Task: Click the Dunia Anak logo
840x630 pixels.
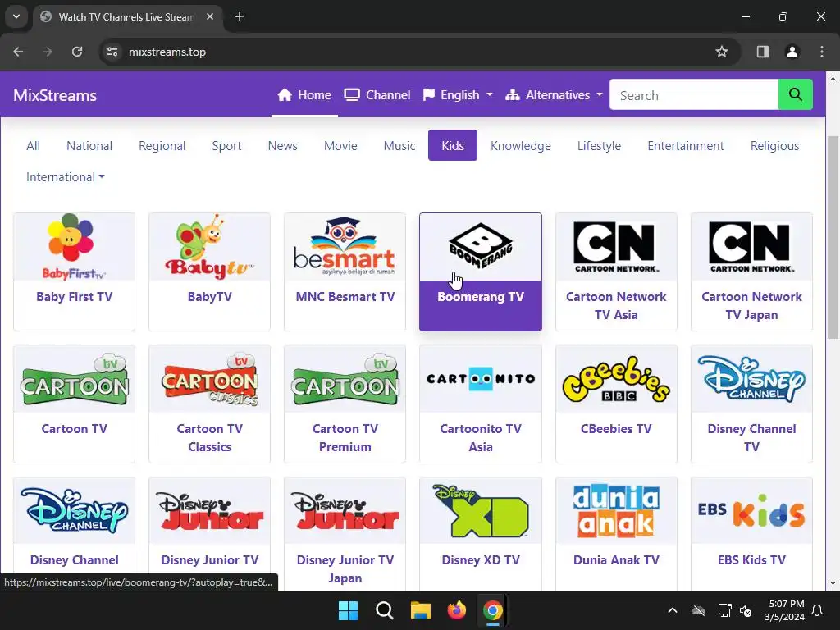Action: 616,511
